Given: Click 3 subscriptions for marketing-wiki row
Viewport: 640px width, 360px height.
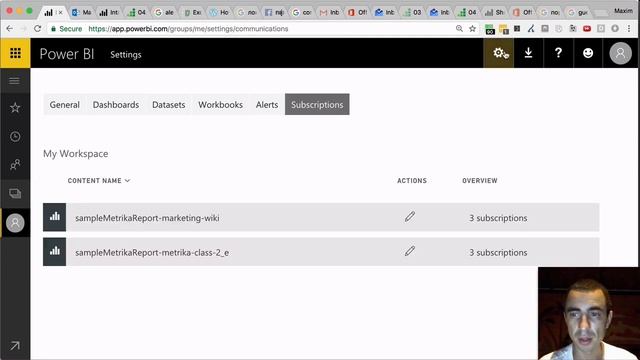Looking at the screenshot, I should click(x=498, y=218).
